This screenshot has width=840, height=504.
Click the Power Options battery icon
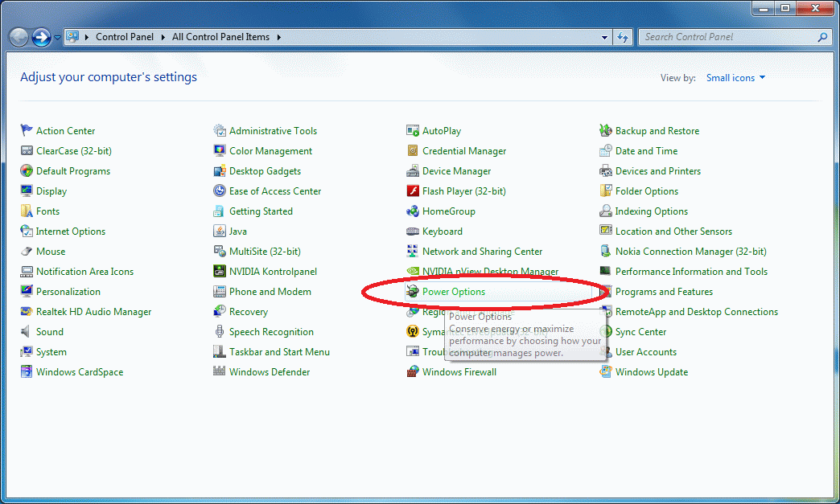click(413, 291)
